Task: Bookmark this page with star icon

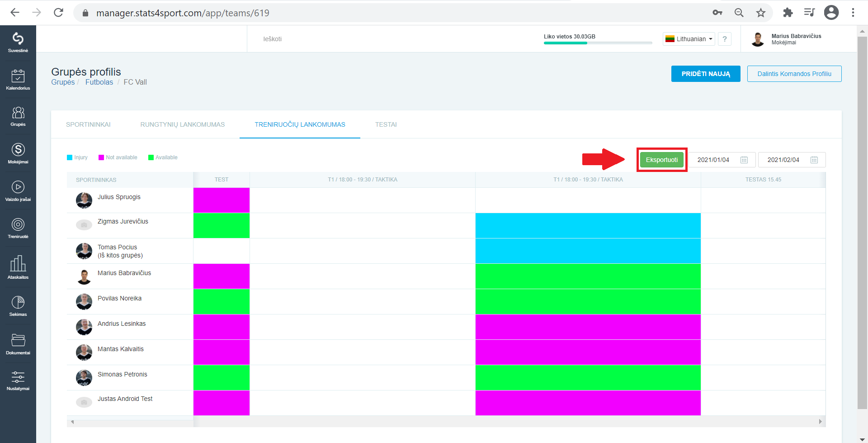Action: 761,13
